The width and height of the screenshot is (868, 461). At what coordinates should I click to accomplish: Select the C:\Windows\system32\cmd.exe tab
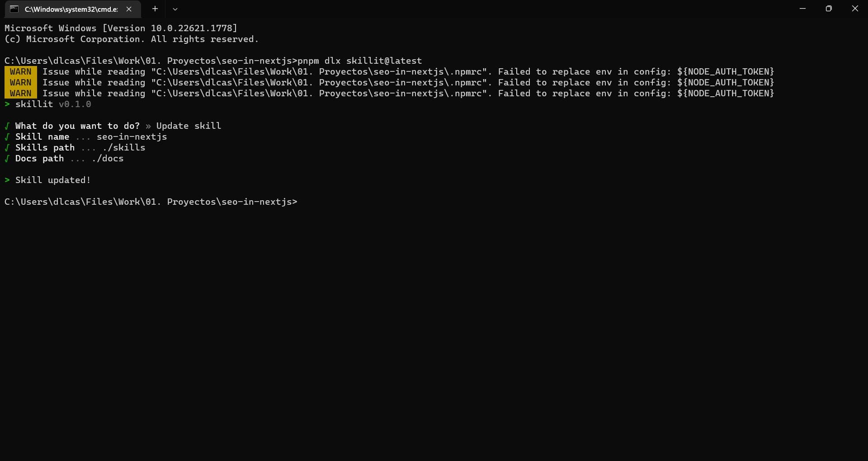[x=70, y=9]
